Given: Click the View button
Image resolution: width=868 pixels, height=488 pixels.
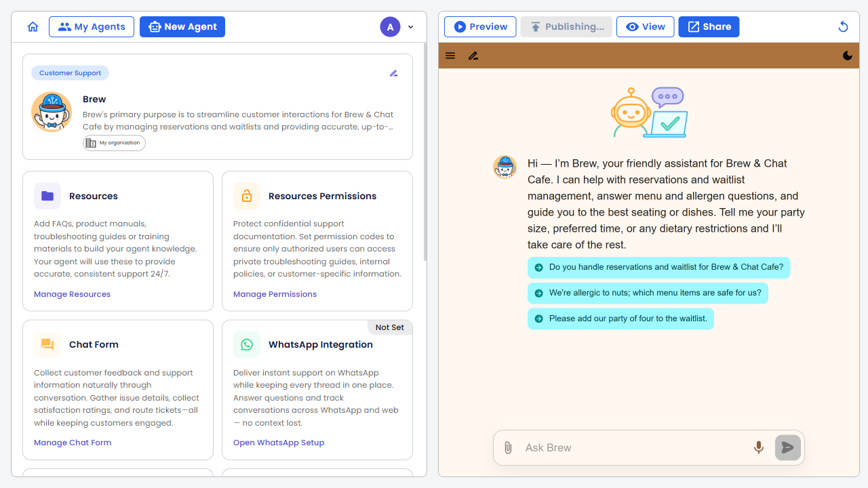Looking at the screenshot, I should 646,27.
